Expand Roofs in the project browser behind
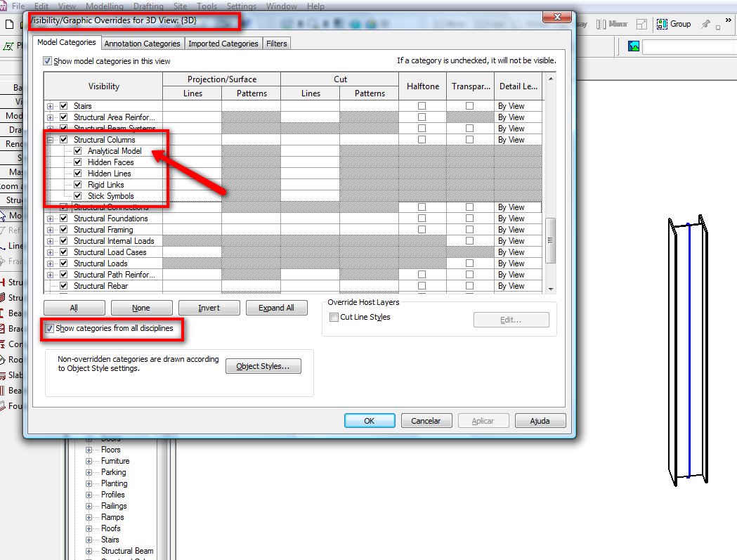Viewport: 737px width, 560px height. pyautogui.click(x=89, y=528)
